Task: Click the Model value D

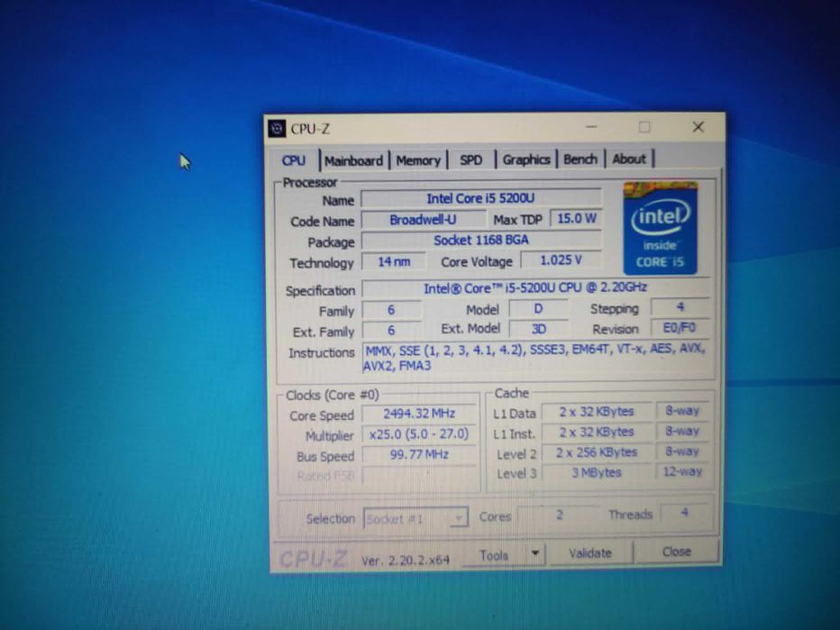Action: click(x=538, y=308)
